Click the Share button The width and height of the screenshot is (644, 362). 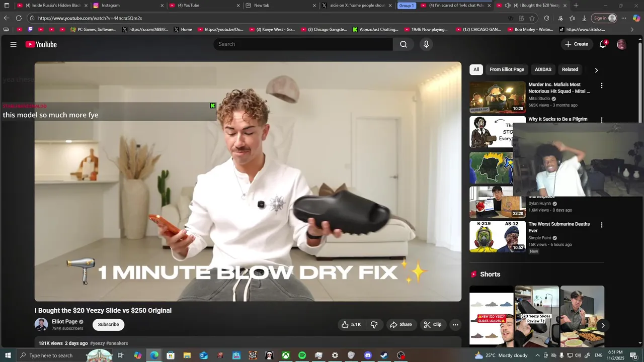pyautogui.click(x=400, y=325)
